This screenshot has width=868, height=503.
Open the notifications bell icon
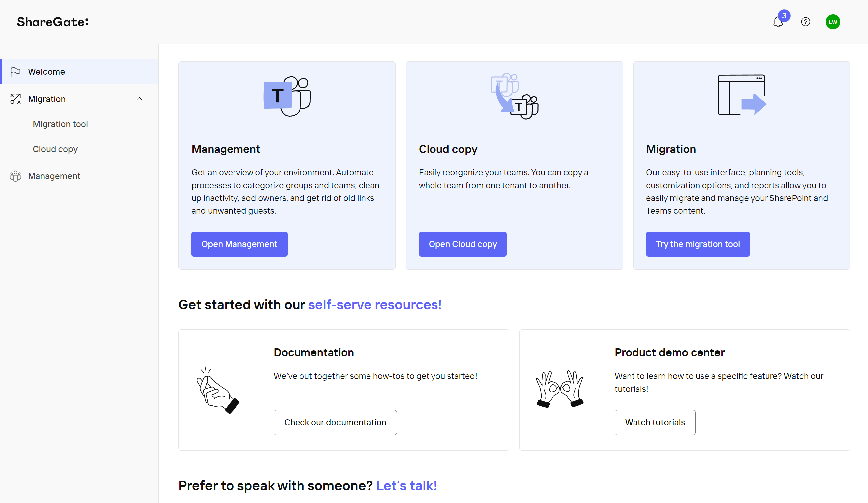coord(778,22)
